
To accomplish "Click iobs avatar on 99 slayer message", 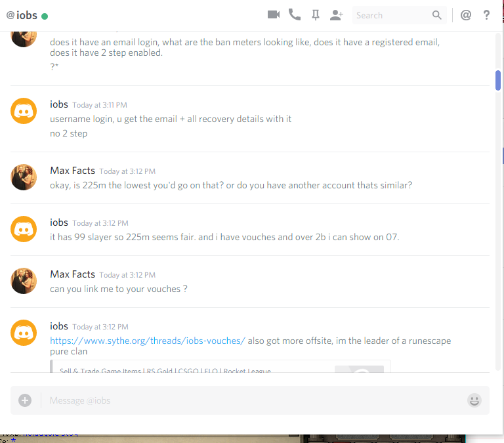I will pyautogui.click(x=24, y=229).
